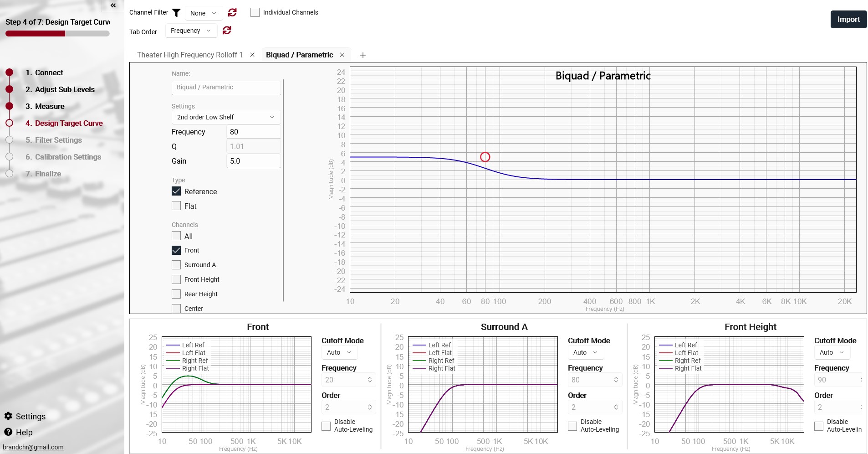The width and height of the screenshot is (868, 454).
Task: Click the Channel Filter funnel icon
Action: [x=176, y=13]
